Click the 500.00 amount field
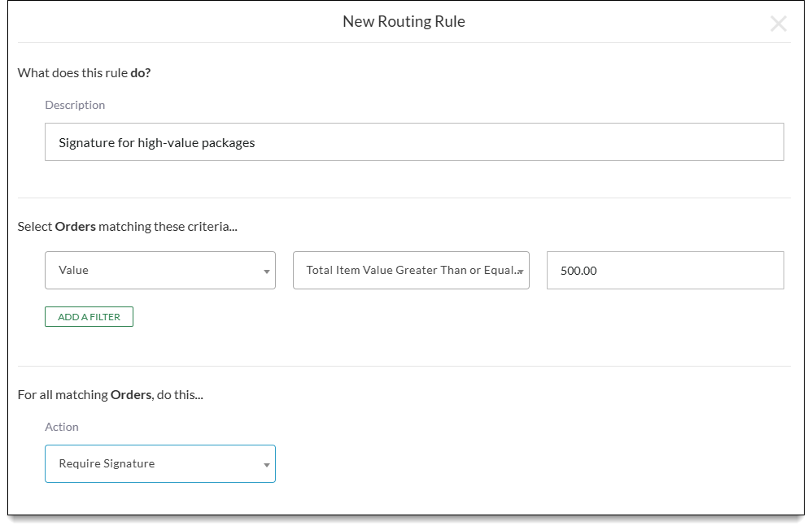Image resolution: width=812 pixels, height=530 pixels. [x=665, y=270]
